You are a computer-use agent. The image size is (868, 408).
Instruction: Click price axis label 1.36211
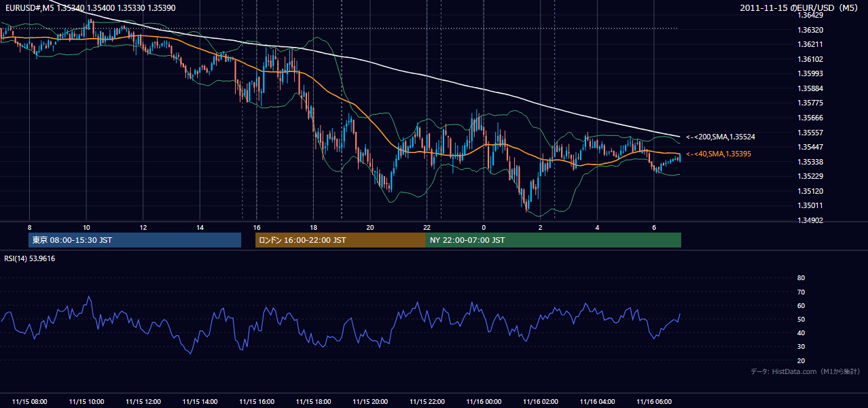[810, 44]
